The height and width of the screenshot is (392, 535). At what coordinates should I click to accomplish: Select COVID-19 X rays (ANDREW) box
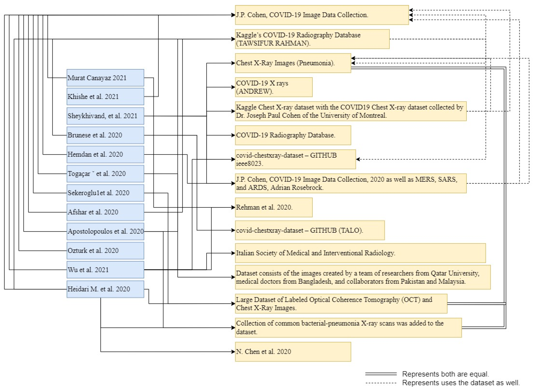pyautogui.click(x=273, y=87)
